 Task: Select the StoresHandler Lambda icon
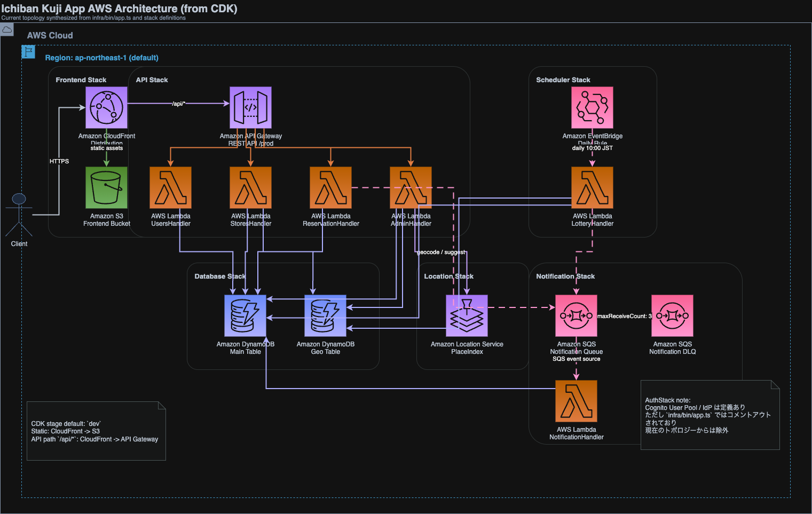(x=250, y=187)
